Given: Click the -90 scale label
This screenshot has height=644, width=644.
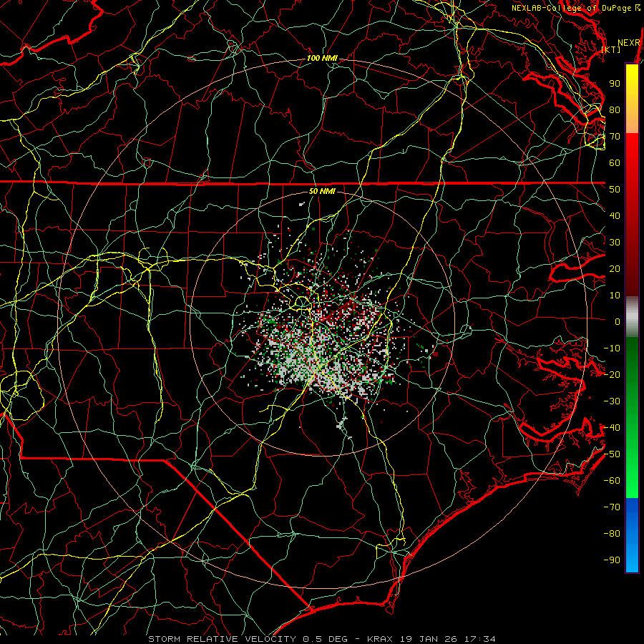Looking at the screenshot, I should 612,560.
